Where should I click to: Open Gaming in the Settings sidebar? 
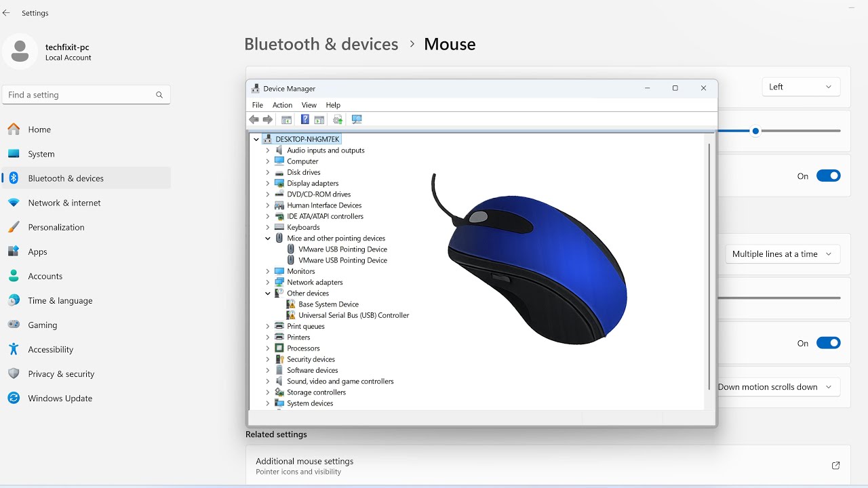[x=86, y=325]
